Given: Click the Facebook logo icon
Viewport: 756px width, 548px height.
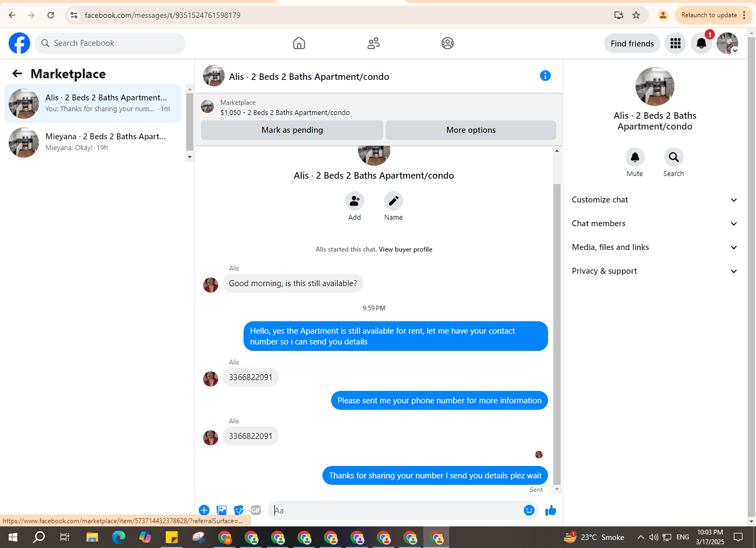Looking at the screenshot, I should tap(19, 43).
